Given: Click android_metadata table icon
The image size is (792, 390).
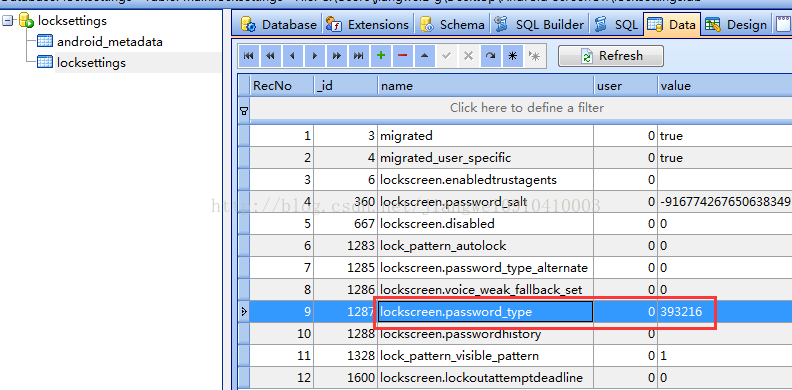Looking at the screenshot, I should 45,41.
